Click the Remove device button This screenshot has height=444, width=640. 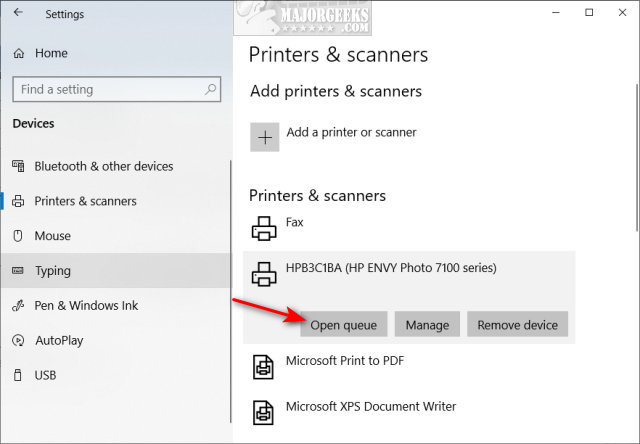coord(517,324)
